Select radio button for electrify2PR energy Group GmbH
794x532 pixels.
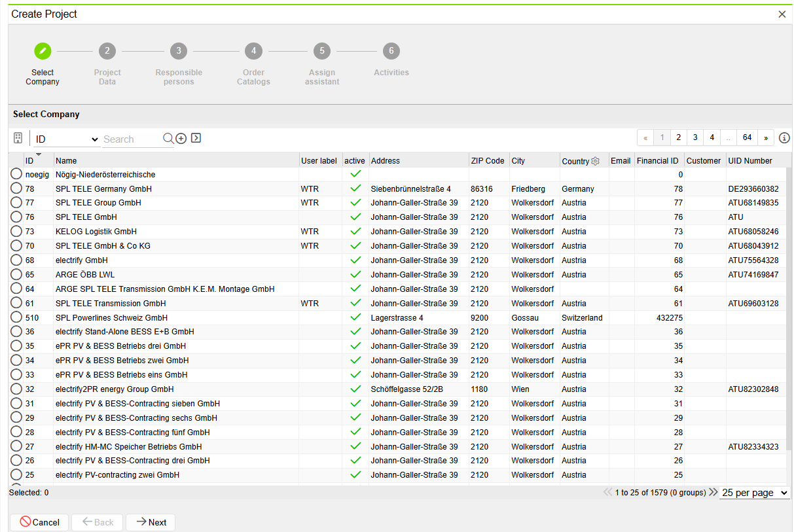click(x=16, y=389)
